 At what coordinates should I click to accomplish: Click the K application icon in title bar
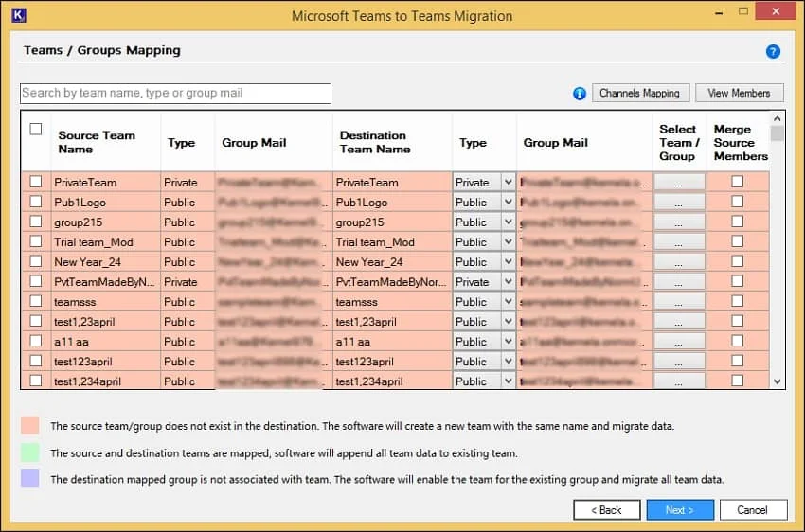pos(19,15)
